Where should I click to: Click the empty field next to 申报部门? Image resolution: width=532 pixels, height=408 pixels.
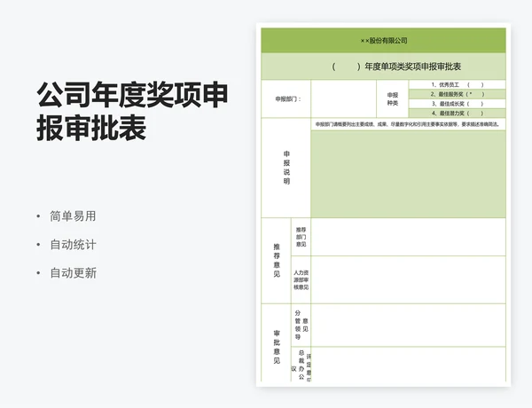tap(344, 99)
